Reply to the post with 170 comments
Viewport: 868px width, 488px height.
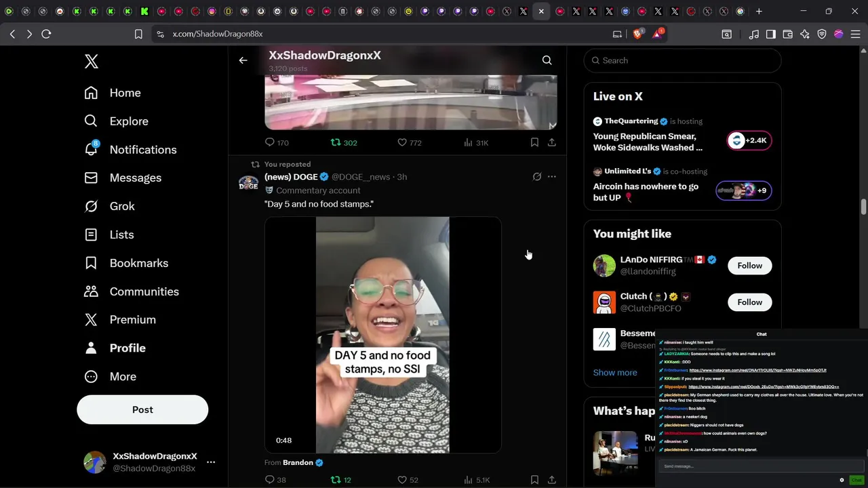click(x=277, y=142)
